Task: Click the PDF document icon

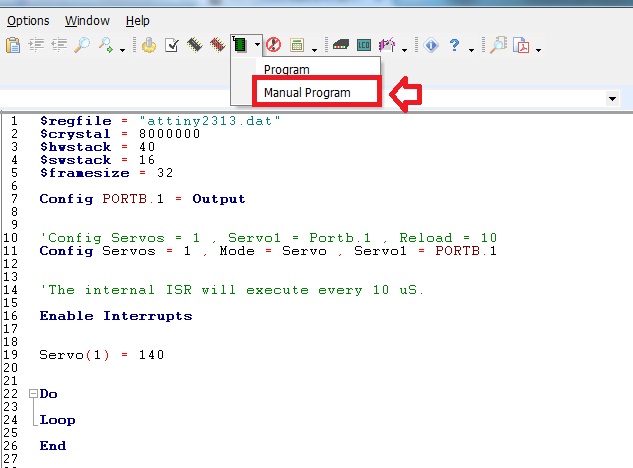Action: pyautogui.click(x=521, y=45)
